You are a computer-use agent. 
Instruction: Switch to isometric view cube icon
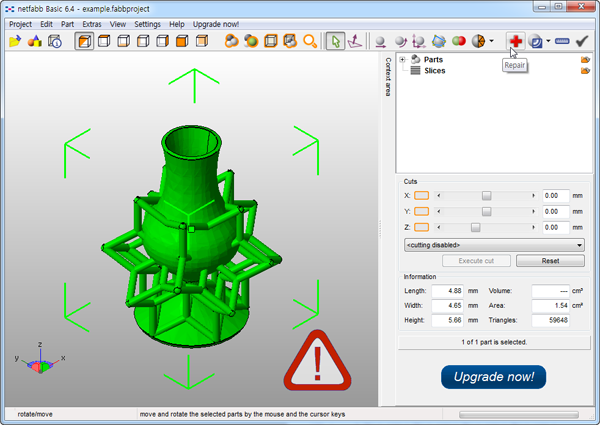(x=84, y=41)
